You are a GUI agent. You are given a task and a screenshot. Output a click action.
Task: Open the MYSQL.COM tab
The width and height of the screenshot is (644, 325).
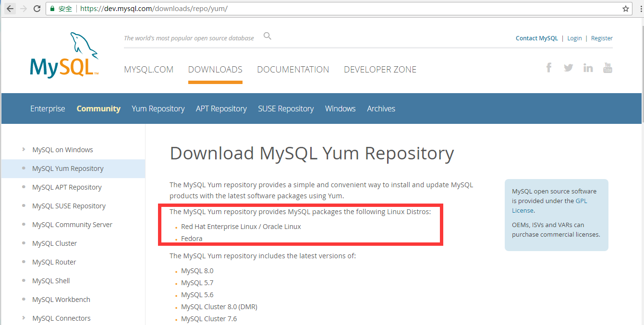[149, 70]
